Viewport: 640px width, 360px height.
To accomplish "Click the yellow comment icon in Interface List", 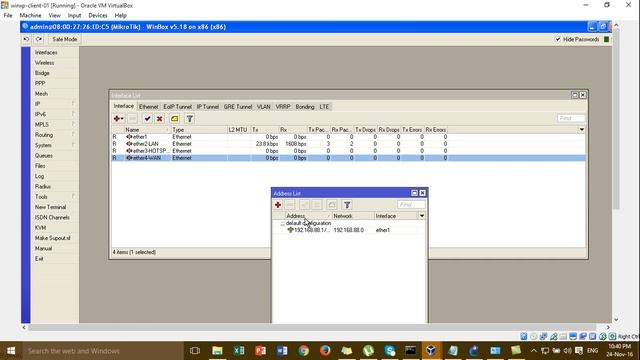I will (x=175, y=118).
